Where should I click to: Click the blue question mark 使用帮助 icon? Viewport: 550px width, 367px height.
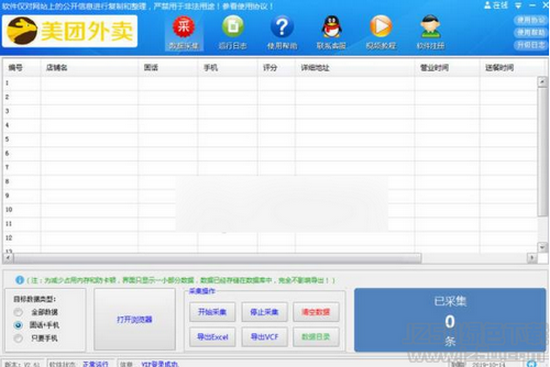point(282,33)
